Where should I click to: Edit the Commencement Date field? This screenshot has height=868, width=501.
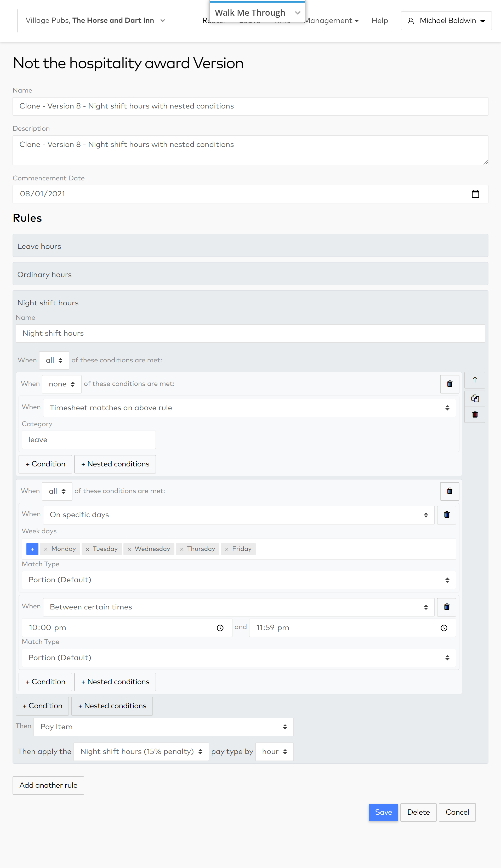click(x=250, y=194)
